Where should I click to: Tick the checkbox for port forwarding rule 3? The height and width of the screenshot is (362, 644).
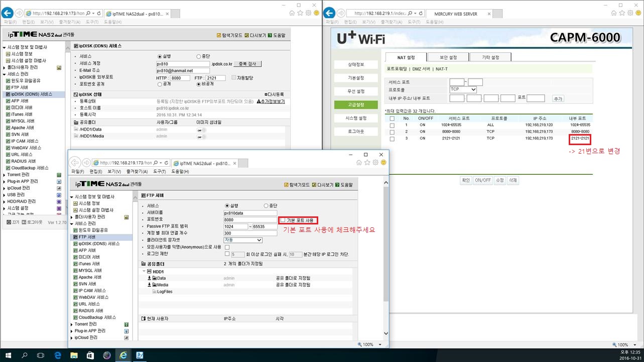tap(392, 139)
